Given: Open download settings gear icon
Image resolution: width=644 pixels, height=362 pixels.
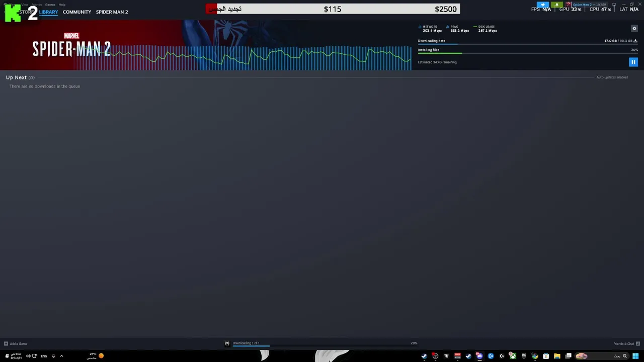Looking at the screenshot, I should (x=634, y=28).
